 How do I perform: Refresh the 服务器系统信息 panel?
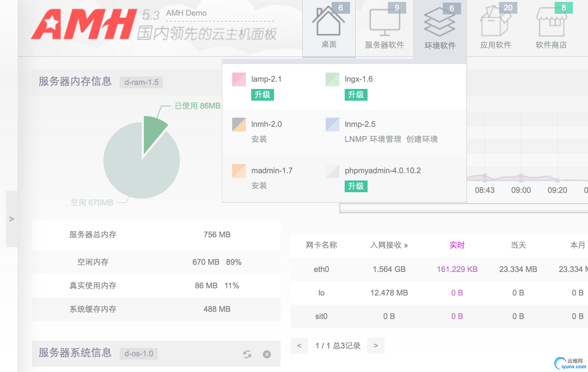pos(247,354)
